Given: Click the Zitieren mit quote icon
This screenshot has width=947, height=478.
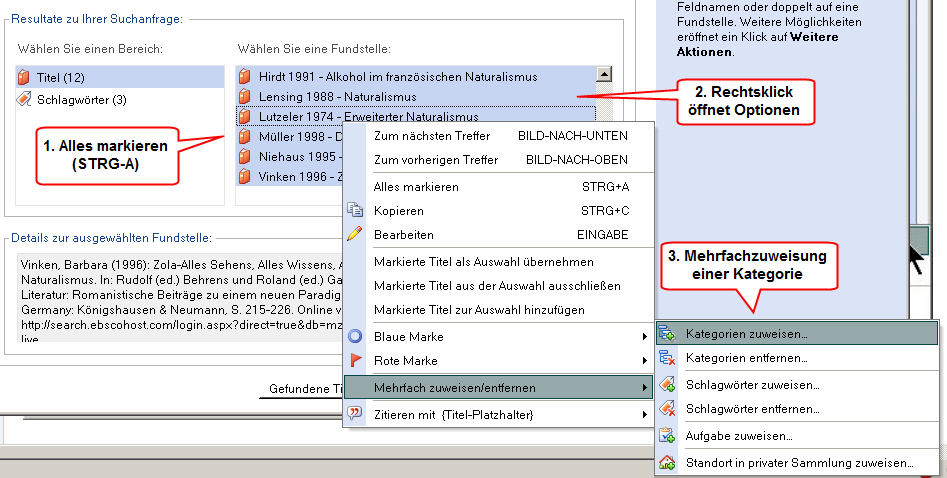Looking at the screenshot, I should click(x=355, y=414).
